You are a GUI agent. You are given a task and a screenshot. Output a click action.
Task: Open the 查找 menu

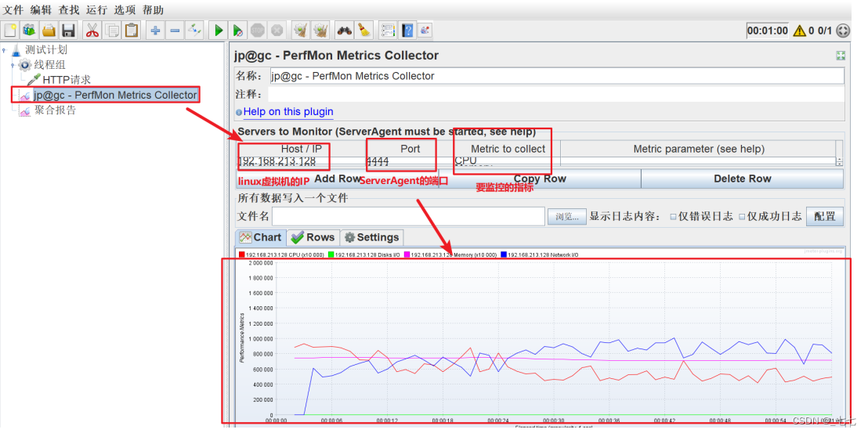click(69, 10)
